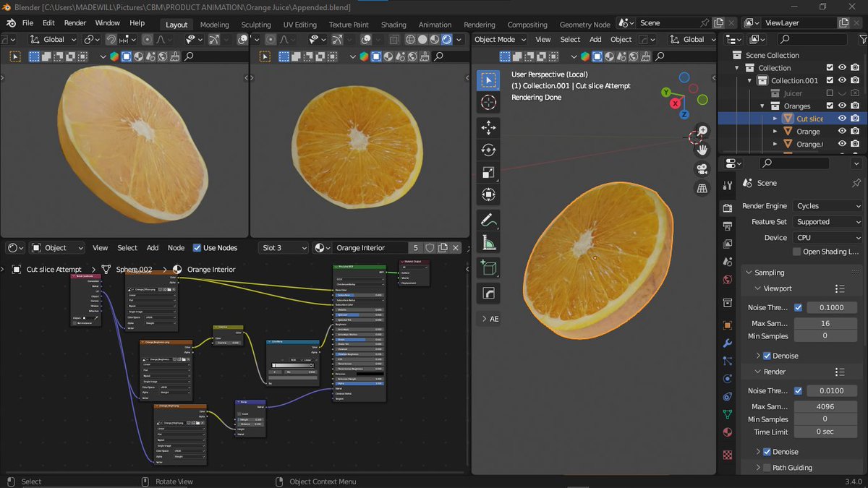Activate the Transform tool
The image size is (868, 488).
coord(488,195)
